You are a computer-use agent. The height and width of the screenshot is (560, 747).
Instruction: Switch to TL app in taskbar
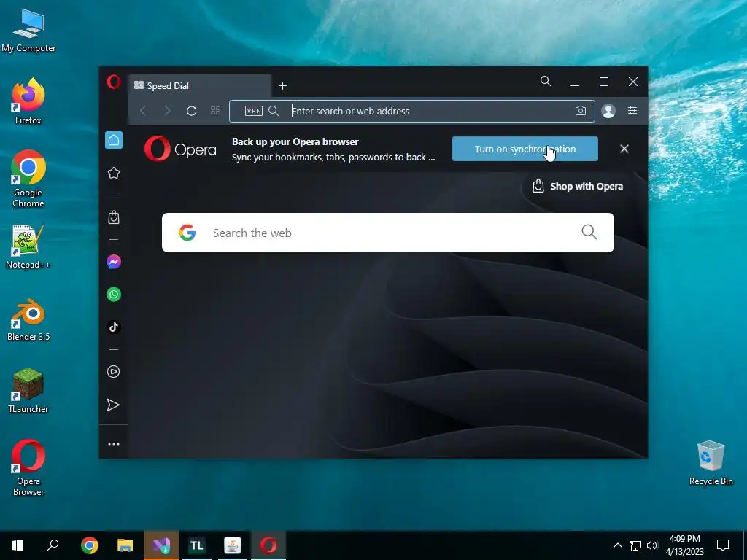tap(197, 545)
